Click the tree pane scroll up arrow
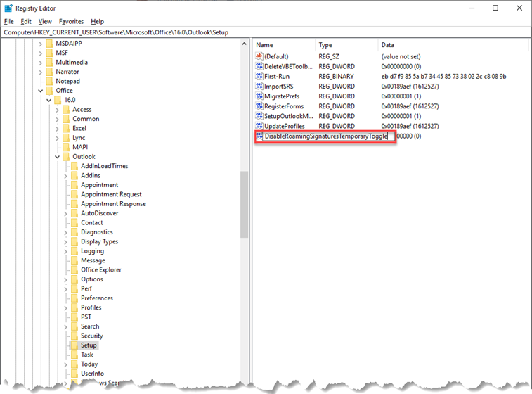This screenshot has width=532, height=394. [244, 44]
